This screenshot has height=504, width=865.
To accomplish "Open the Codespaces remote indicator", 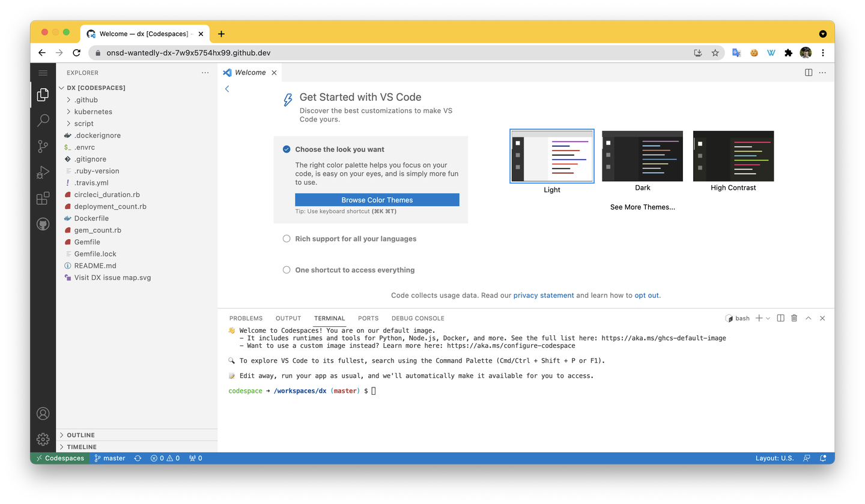I will (60, 458).
